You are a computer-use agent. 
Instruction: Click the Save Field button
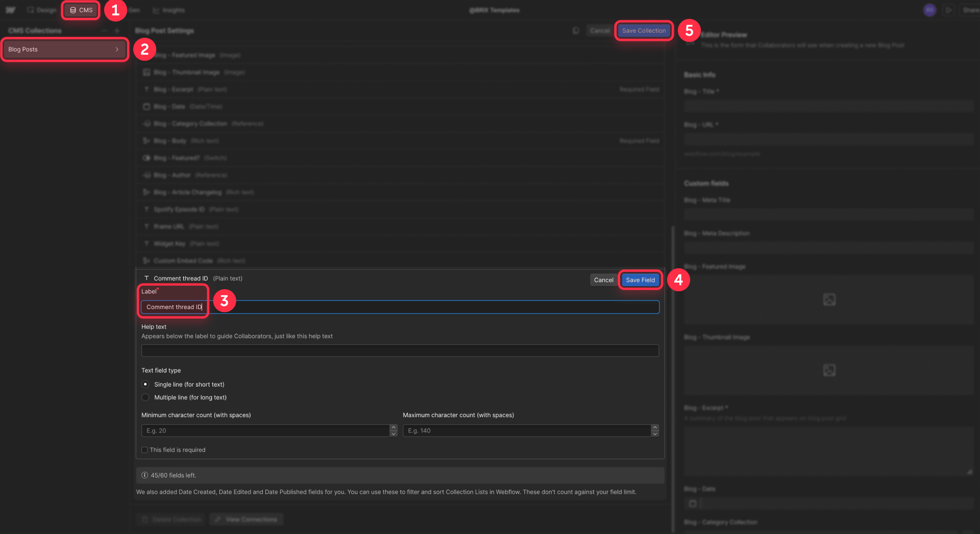click(x=640, y=279)
